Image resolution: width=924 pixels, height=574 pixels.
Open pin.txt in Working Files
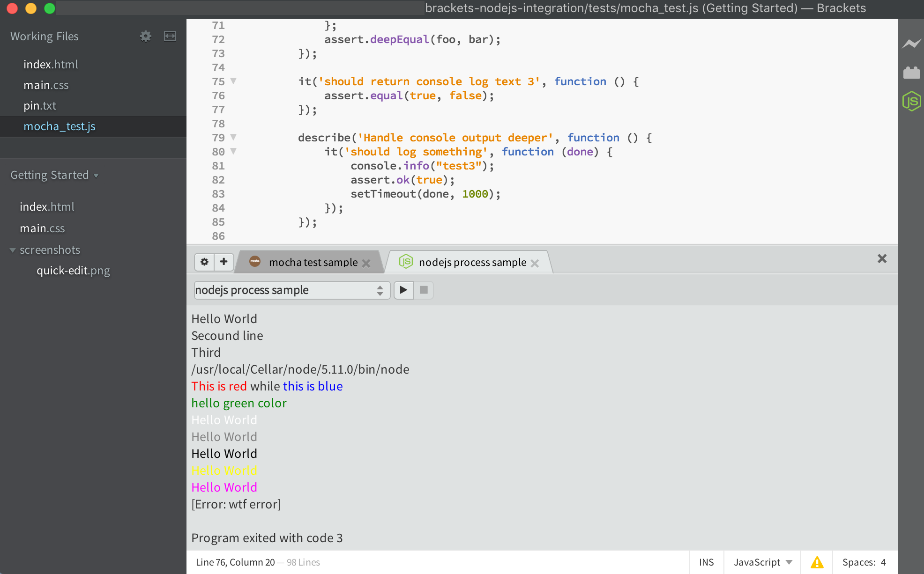[x=40, y=106]
